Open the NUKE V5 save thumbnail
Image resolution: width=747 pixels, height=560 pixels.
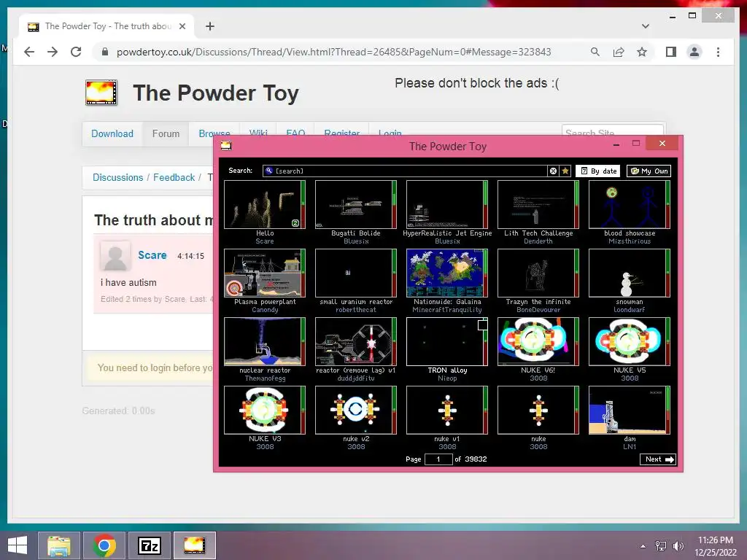(x=630, y=341)
